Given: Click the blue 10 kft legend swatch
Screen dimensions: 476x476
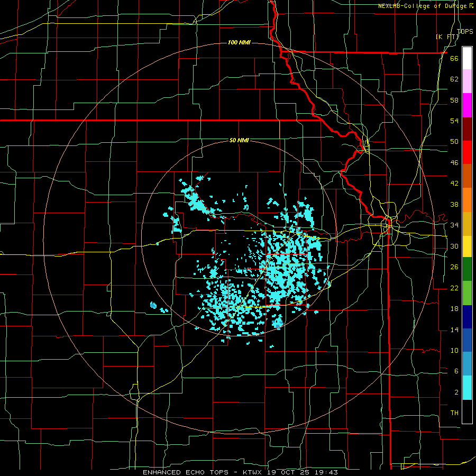Looking at the screenshot, I should coord(467,340).
